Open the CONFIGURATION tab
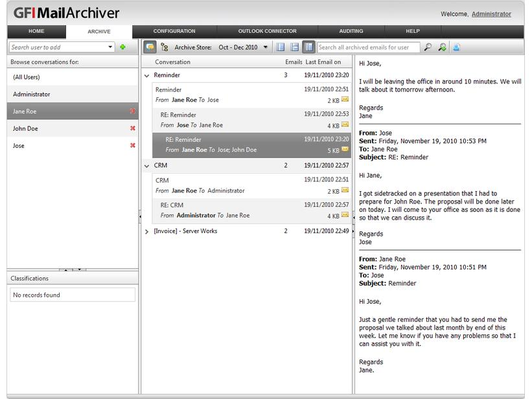Screen dimensions: 532x399 point(174,31)
